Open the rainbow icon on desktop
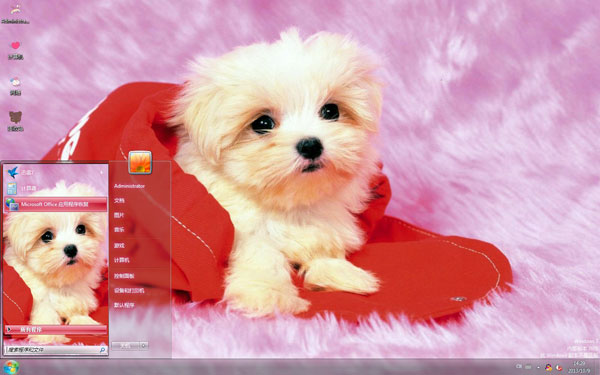 [15, 10]
